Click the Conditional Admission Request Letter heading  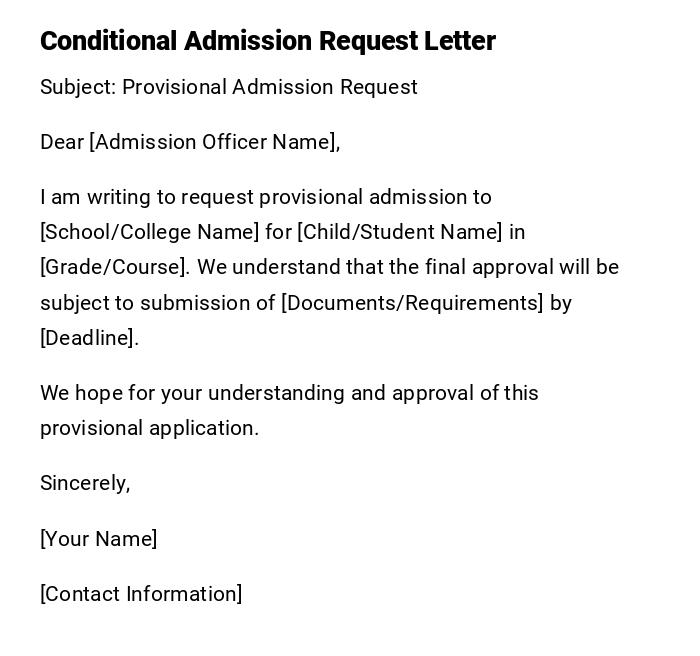tap(267, 41)
